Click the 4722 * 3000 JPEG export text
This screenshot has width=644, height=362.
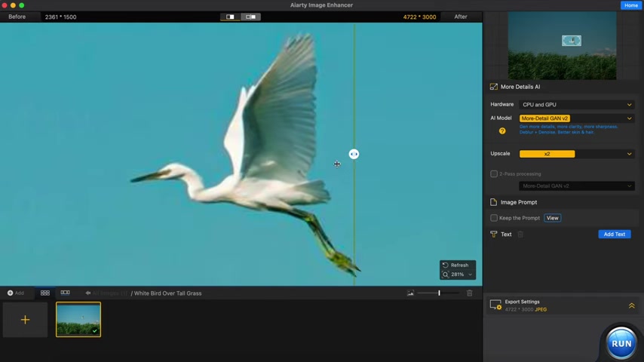(526, 309)
